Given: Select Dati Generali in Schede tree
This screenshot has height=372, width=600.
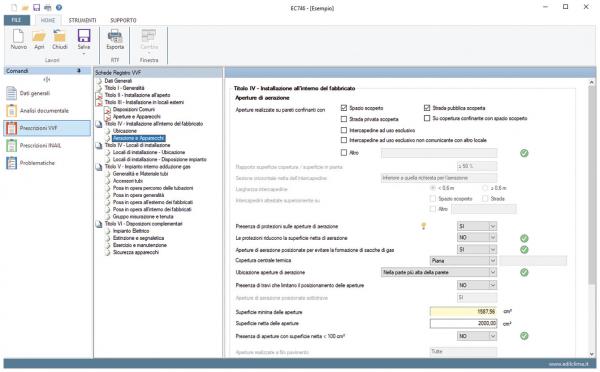Looking at the screenshot, I should click(118, 81).
